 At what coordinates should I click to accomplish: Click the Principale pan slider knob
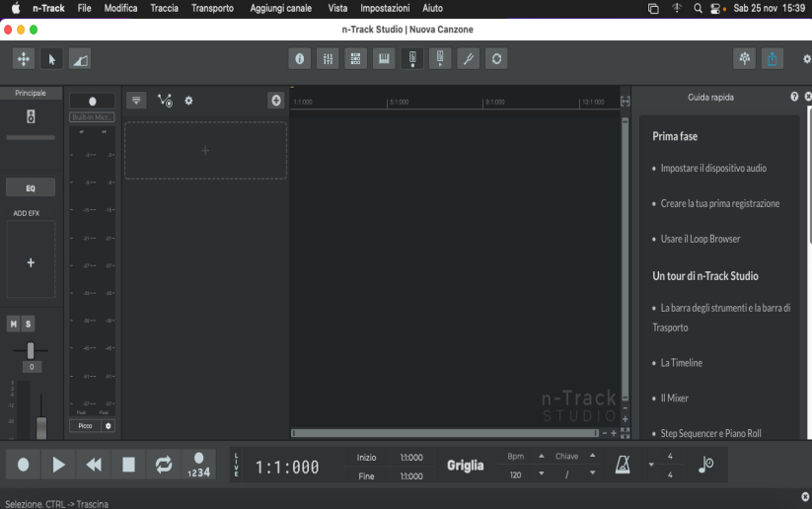click(x=31, y=350)
